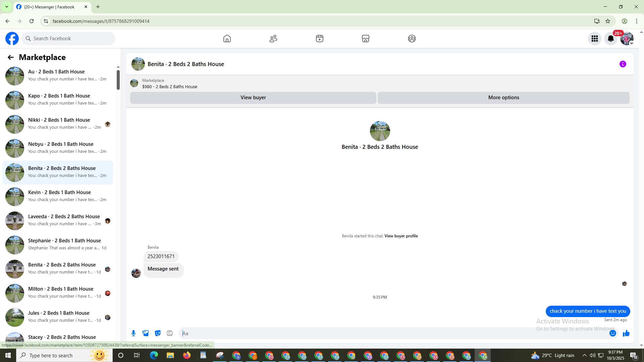Click the sent message 'chack your number'
The width and height of the screenshot is (644, 362).
coord(588,311)
